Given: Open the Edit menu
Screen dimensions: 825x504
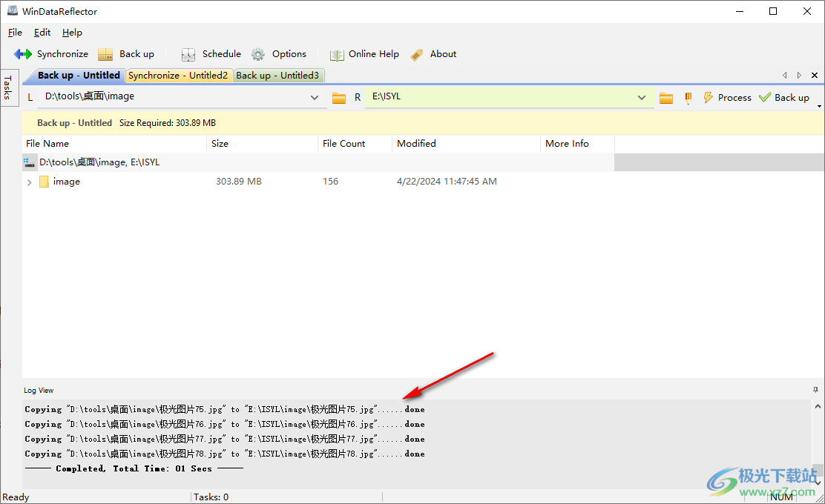Looking at the screenshot, I should (42, 33).
